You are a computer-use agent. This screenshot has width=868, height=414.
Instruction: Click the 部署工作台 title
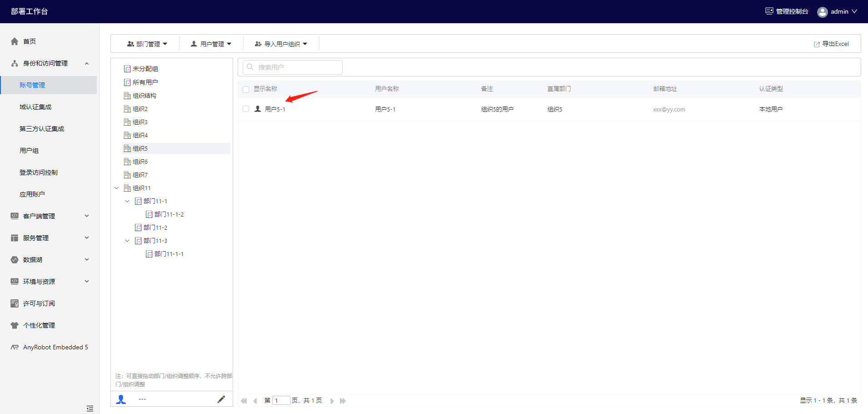30,11
